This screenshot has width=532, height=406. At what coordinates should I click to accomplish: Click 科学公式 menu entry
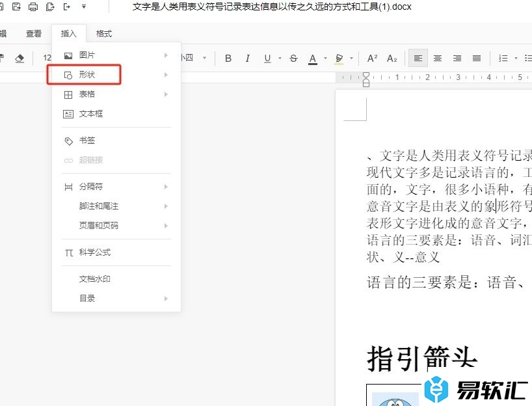pyautogui.click(x=95, y=252)
